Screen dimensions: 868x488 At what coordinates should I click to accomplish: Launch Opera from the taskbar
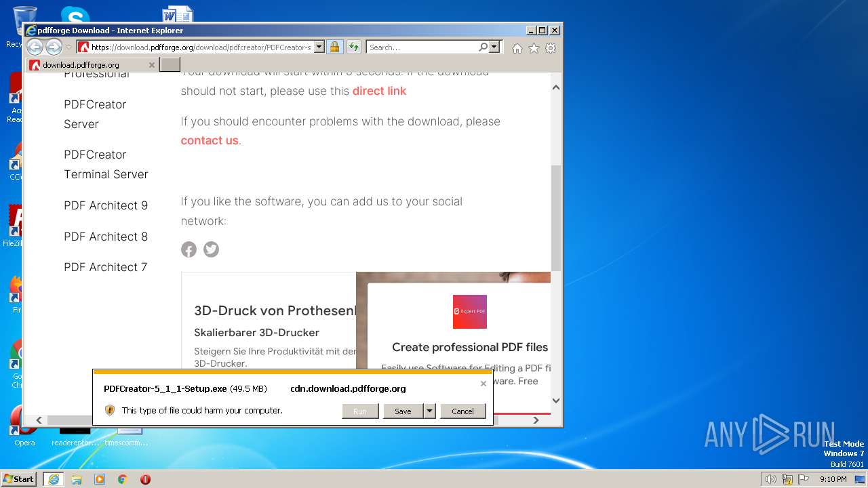point(145,479)
